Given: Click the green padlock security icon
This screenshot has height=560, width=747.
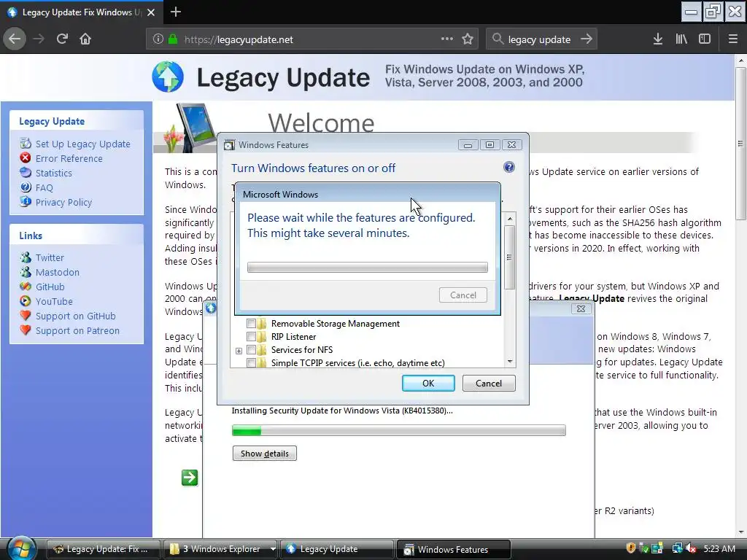Looking at the screenshot, I should click(x=173, y=39).
